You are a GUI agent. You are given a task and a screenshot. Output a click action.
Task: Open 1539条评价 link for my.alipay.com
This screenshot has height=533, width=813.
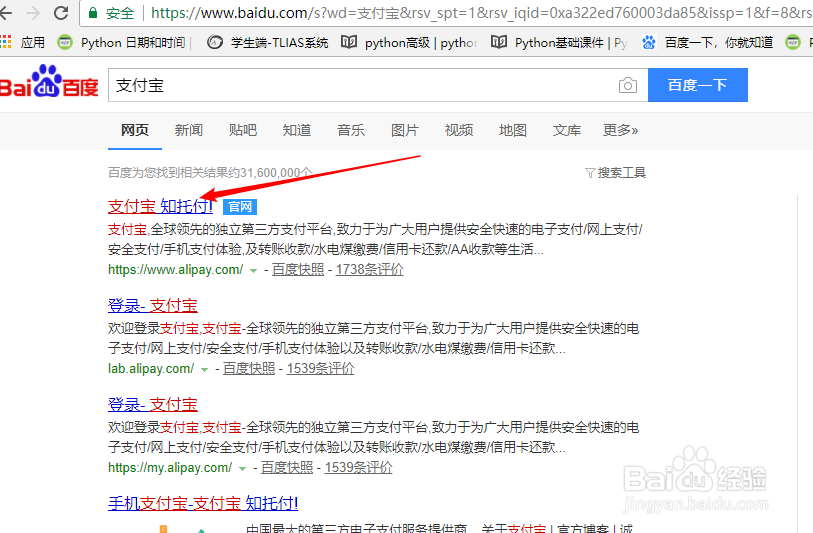click(358, 468)
